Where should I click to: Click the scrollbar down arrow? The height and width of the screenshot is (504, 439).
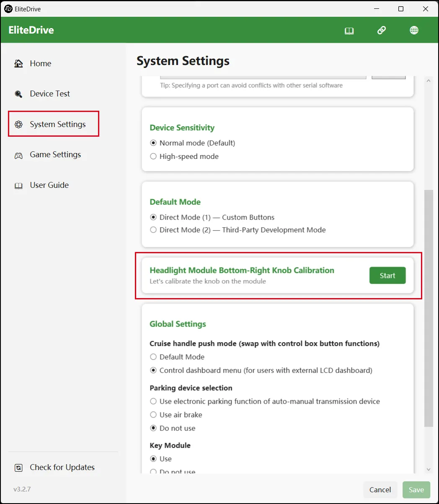point(429,469)
